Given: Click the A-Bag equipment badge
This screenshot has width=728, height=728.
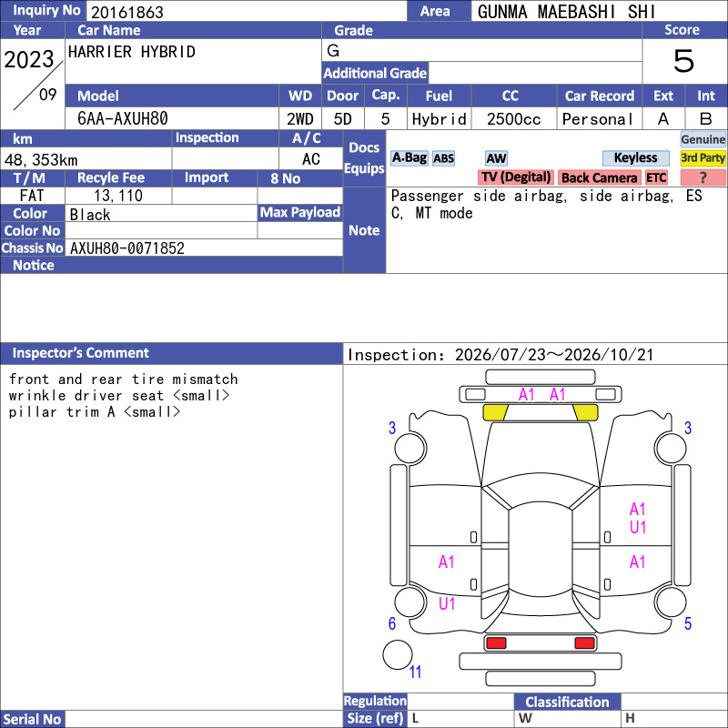Looking at the screenshot, I should 409,157.
